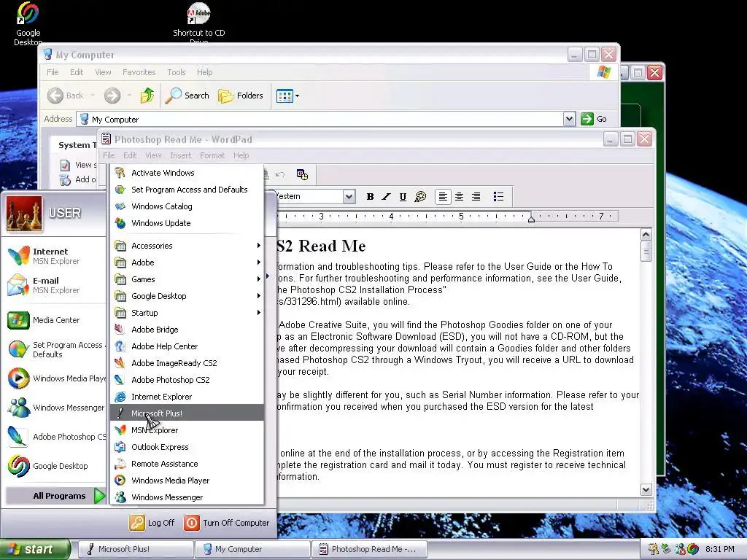
Task: Launch Windows Media Player from programs list
Action: [187, 481]
